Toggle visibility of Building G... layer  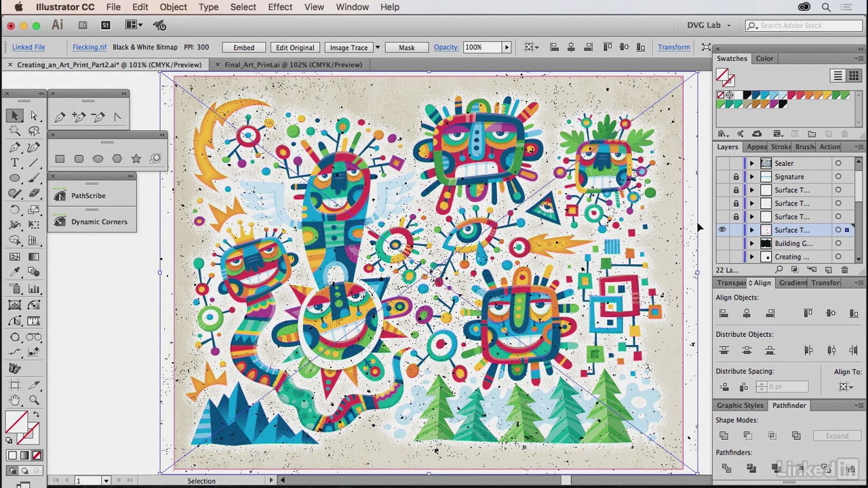tap(722, 243)
